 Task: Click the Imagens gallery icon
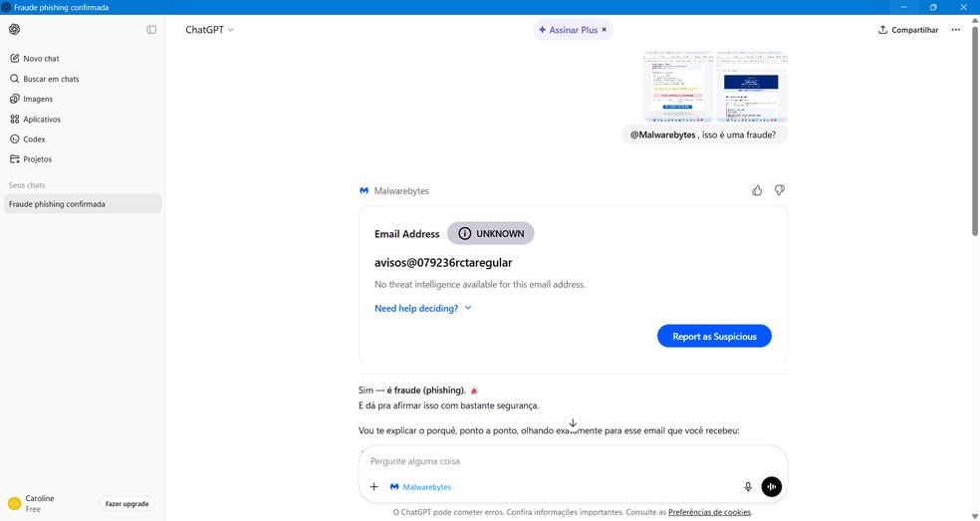pos(14,99)
